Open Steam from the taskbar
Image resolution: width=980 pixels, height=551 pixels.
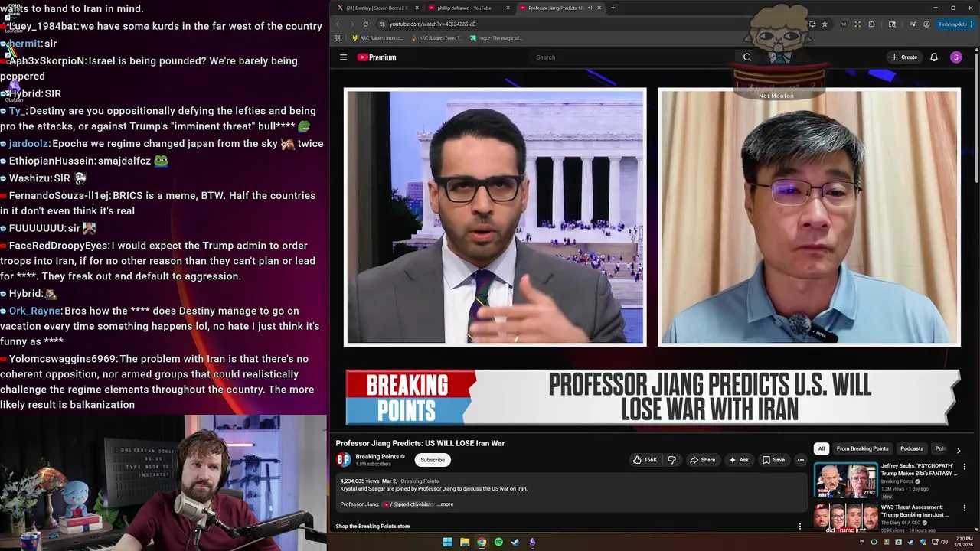click(515, 542)
